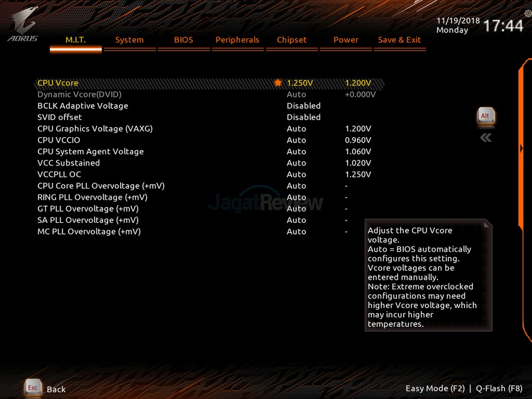Change VCCPLL OC Auto setting
The height and width of the screenshot is (399, 532).
tap(296, 174)
